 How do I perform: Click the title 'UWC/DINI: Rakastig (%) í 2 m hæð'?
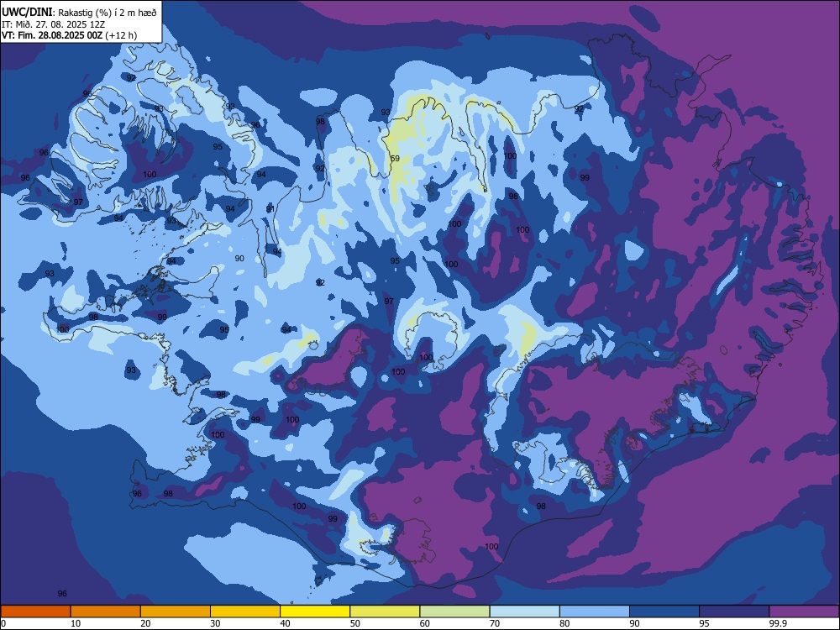[x=79, y=13]
